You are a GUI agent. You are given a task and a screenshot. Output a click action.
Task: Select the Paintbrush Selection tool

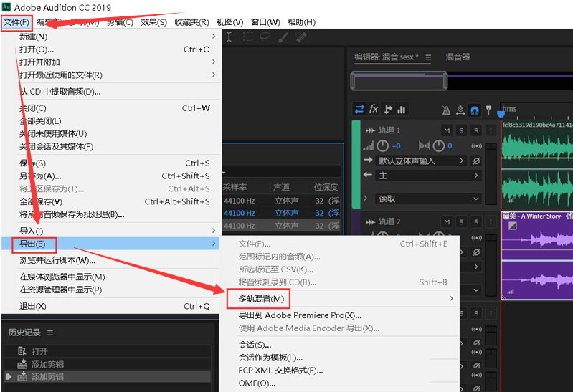point(283,37)
